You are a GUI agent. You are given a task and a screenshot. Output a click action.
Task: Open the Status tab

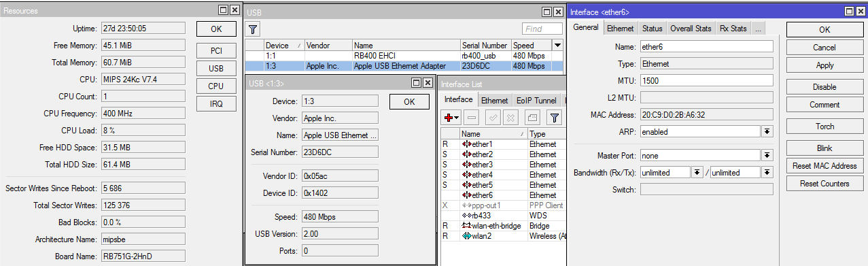(652, 29)
